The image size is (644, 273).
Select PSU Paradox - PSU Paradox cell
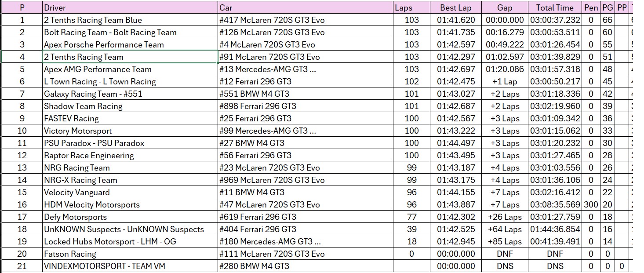(130, 143)
